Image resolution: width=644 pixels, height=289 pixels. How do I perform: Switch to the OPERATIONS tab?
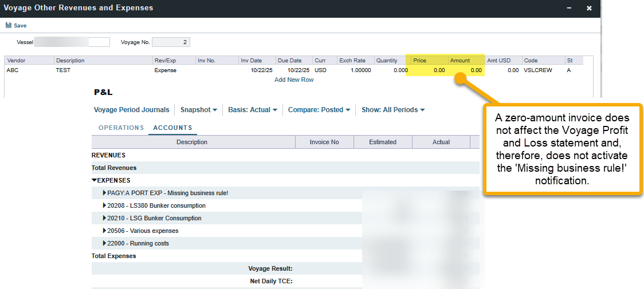click(x=121, y=128)
